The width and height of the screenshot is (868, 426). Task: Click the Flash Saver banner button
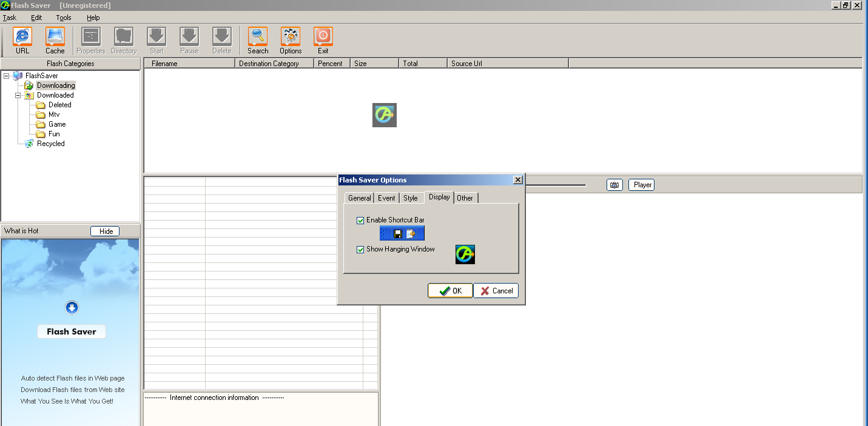tap(72, 331)
